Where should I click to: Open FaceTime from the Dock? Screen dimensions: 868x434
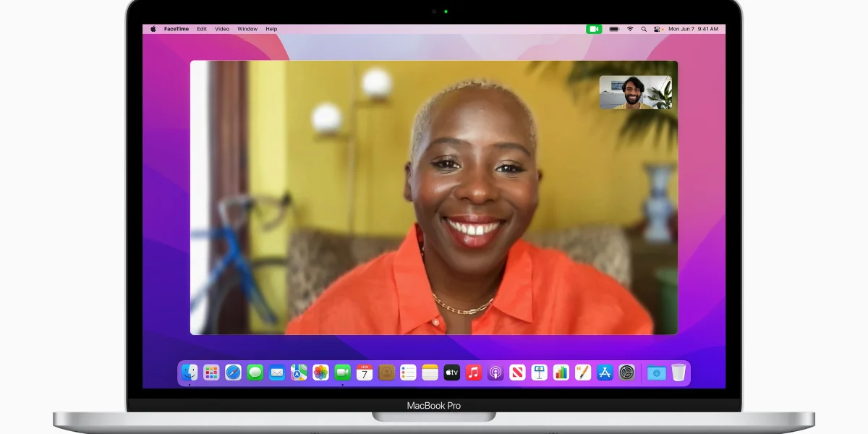[342, 373]
